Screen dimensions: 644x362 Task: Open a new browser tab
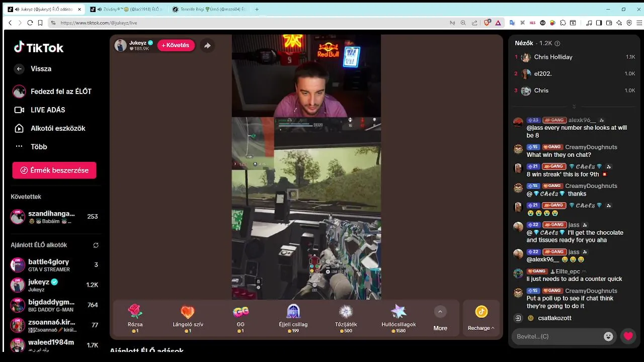coord(257,9)
